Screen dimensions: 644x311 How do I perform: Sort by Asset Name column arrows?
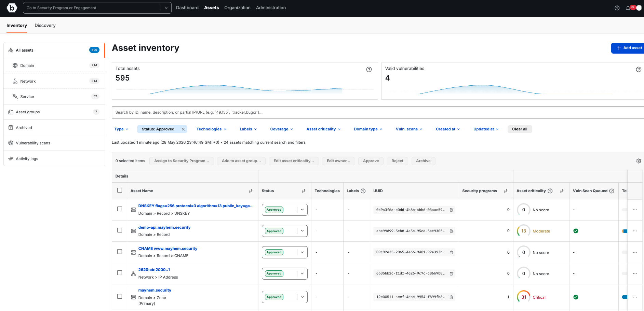tap(251, 191)
